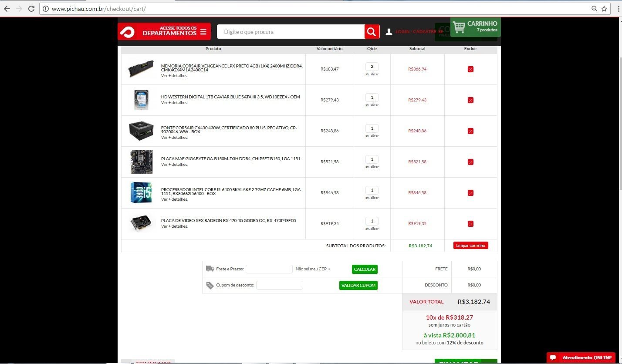Click atualizar under Western Digital HD quantity
Image resolution: width=622 pixels, height=364 pixels.
[x=372, y=105]
